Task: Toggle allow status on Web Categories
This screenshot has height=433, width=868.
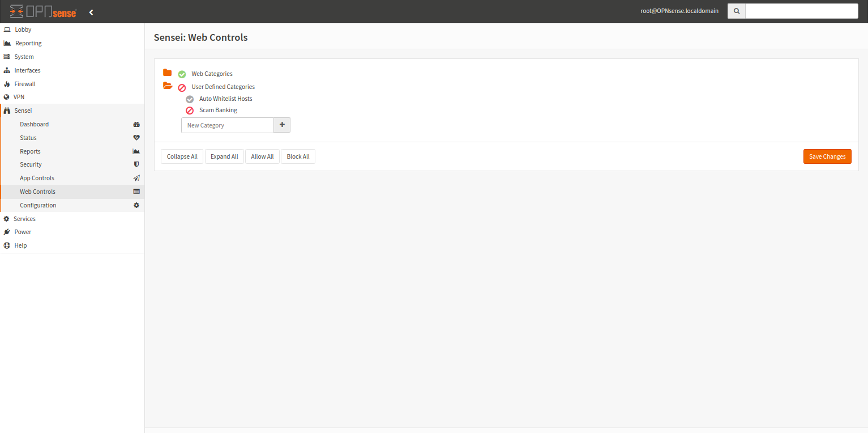Action: [181, 74]
